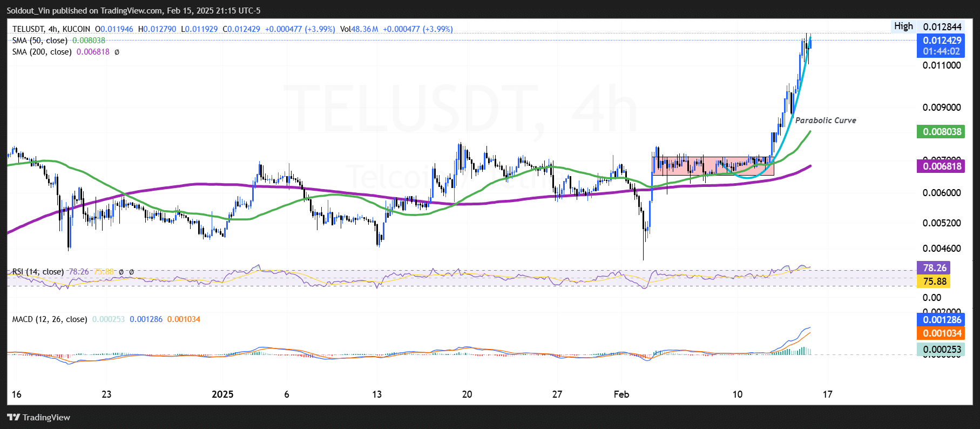Click the 0.009000 price axis label
Viewport: 980px width, 429px height.
point(942,108)
